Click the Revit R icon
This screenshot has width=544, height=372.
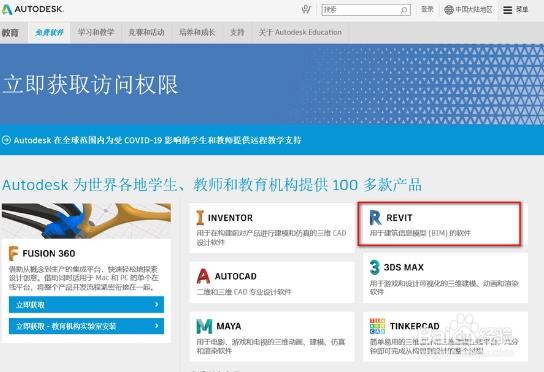[x=375, y=218]
